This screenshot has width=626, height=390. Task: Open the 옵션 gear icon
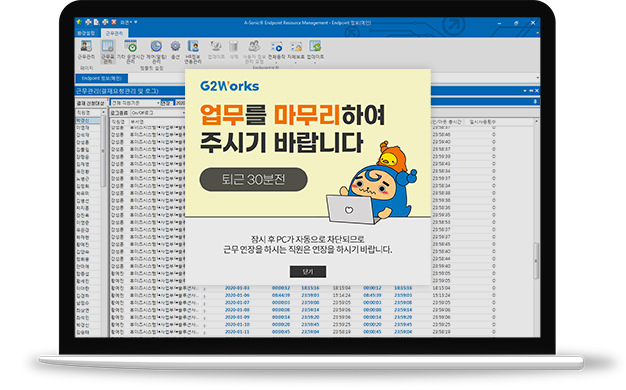point(175,46)
